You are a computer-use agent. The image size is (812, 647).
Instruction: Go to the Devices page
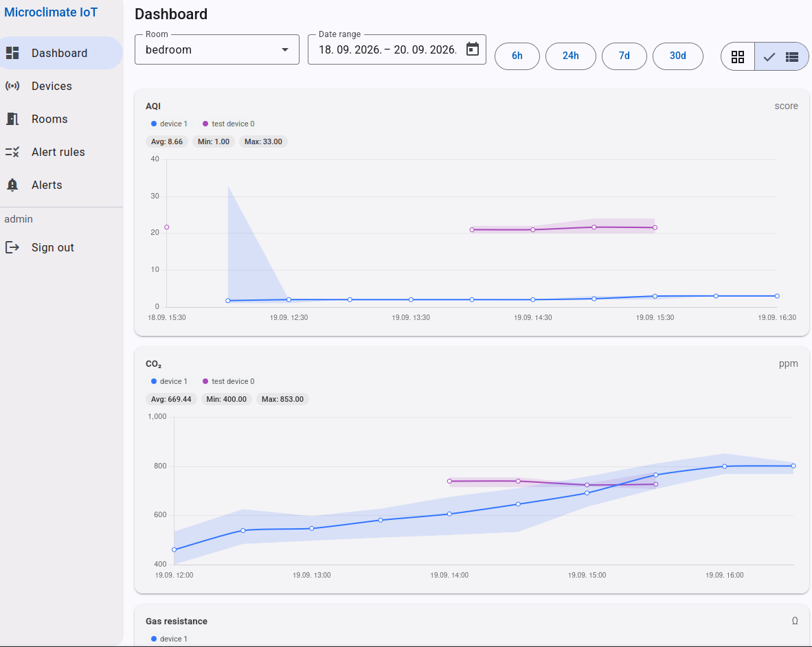pos(61,86)
